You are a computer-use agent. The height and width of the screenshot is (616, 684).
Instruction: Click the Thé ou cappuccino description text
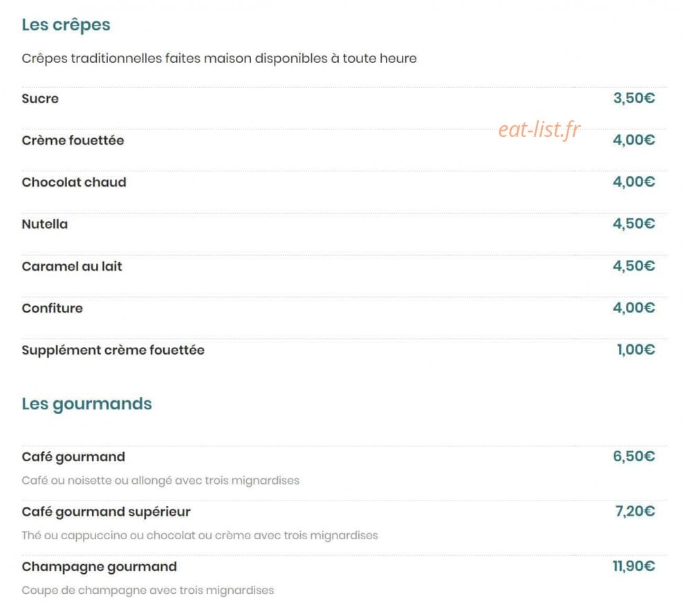click(x=200, y=535)
